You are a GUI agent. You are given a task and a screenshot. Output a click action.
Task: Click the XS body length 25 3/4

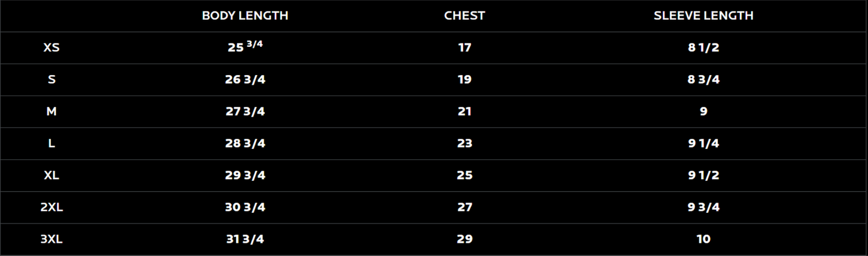click(x=245, y=46)
